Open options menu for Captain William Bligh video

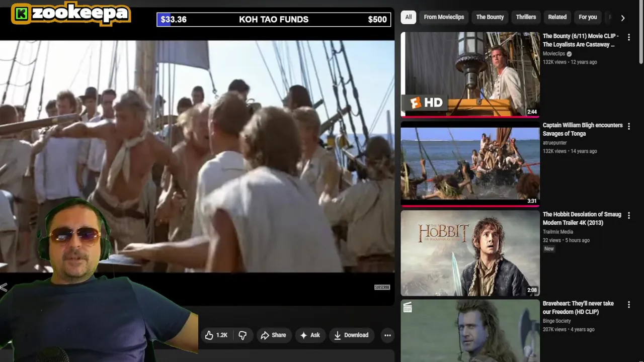(x=629, y=126)
